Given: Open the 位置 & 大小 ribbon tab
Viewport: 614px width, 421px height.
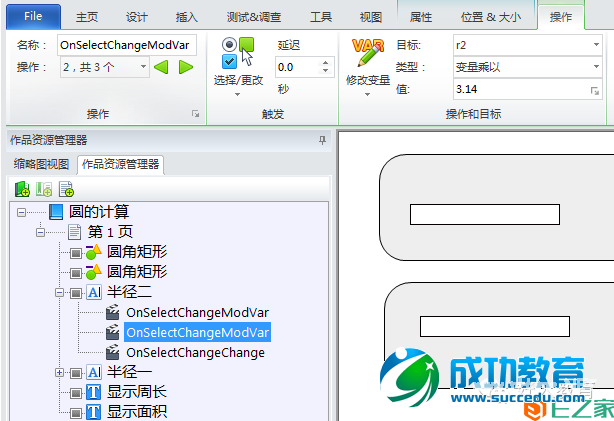Looking at the screenshot, I should point(491,17).
